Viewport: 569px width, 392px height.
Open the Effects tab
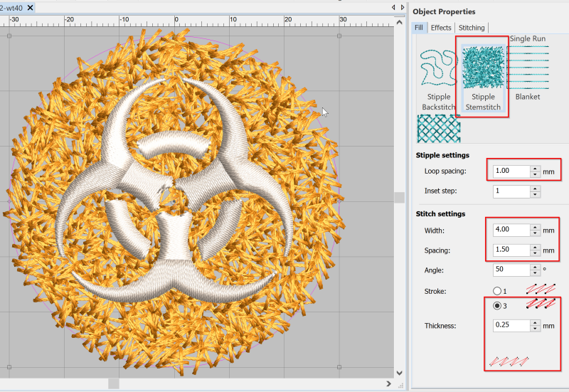441,28
